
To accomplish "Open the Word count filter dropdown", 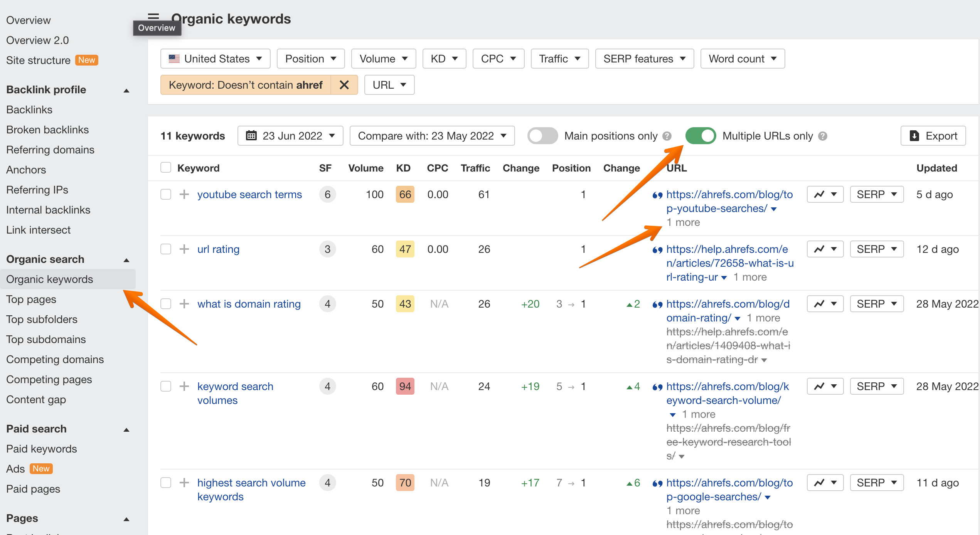I will (x=743, y=59).
